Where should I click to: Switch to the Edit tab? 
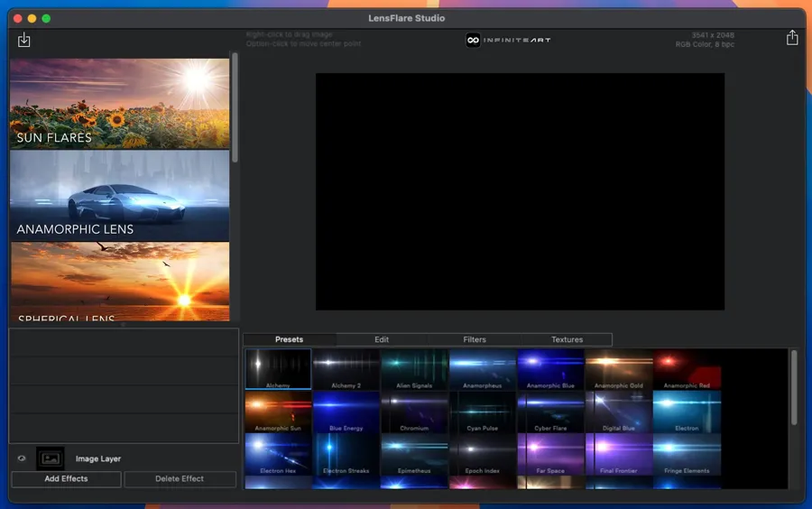tap(382, 339)
